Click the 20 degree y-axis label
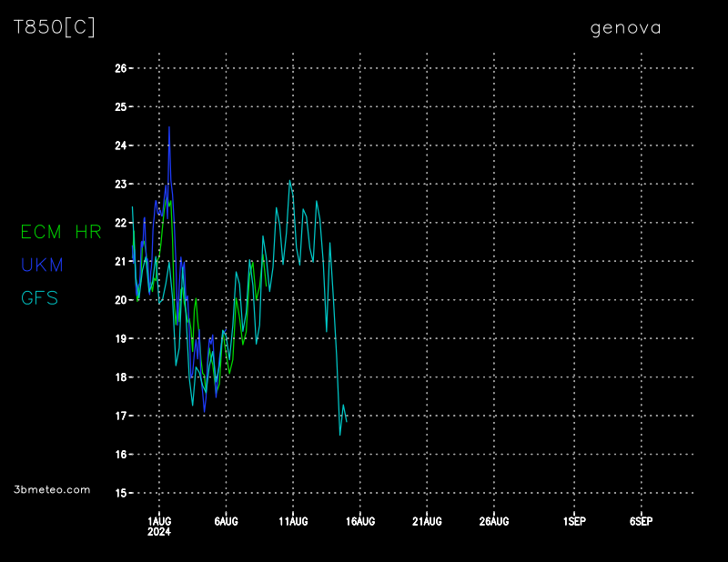Image resolution: width=728 pixels, height=562 pixels. point(120,300)
